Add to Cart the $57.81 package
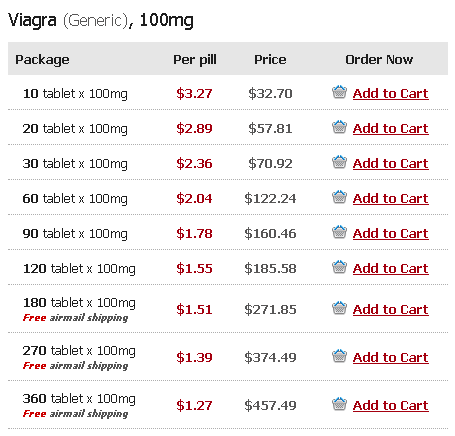455x436 pixels. click(391, 129)
